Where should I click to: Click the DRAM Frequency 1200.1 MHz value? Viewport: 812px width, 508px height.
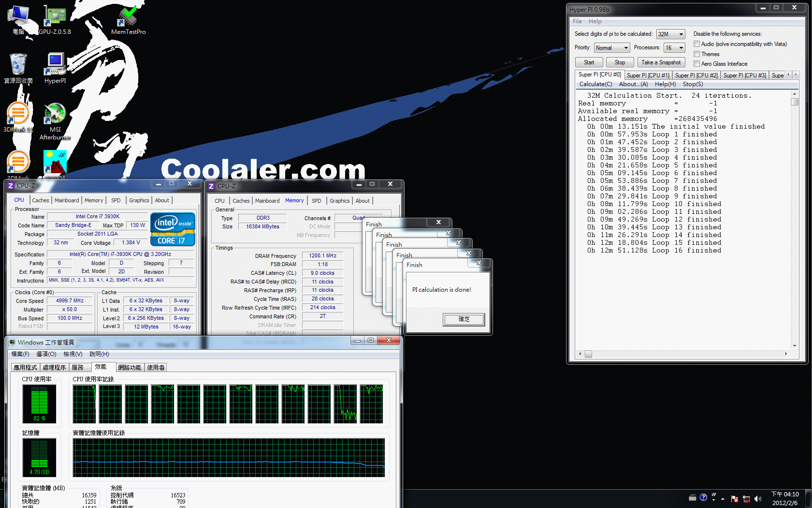[322, 255]
